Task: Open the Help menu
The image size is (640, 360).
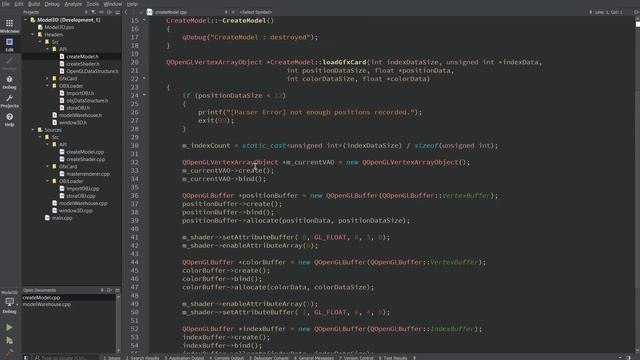Action: coord(132,4)
